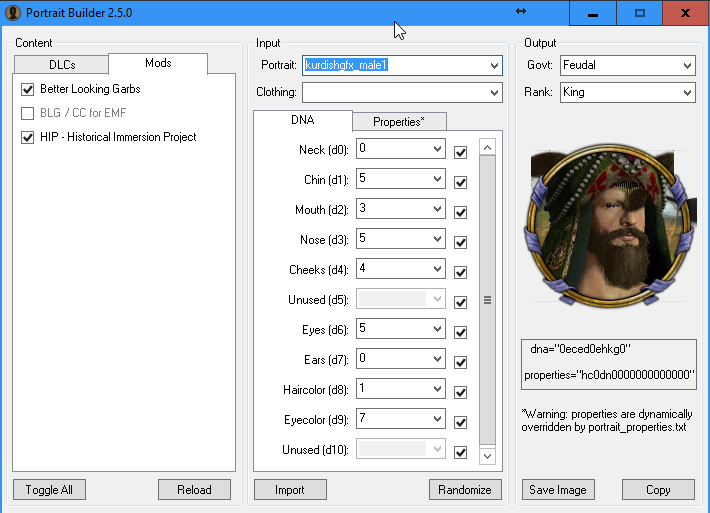Image resolution: width=710 pixels, height=513 pixels.
Task: Open the Portrait dropdown list
Action: point(494,66)
